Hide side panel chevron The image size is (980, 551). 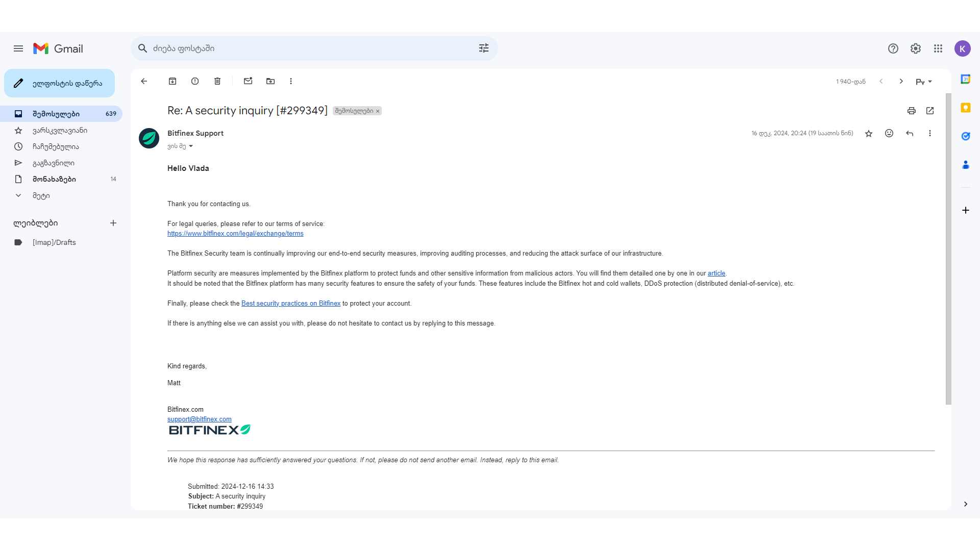point(966,504)
